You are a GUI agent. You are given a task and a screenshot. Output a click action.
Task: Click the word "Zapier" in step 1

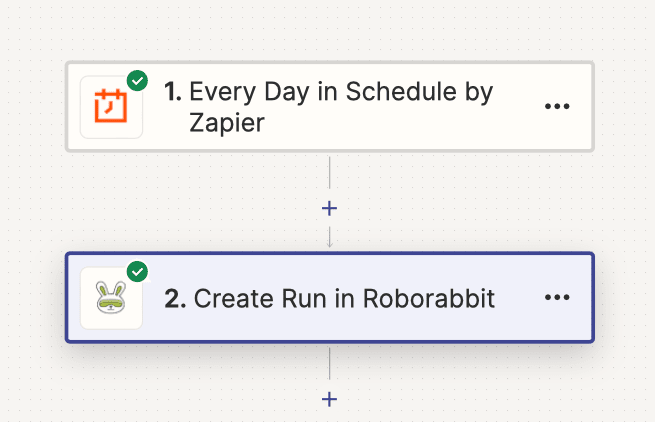pyautogui.click(x=227, y=123)
